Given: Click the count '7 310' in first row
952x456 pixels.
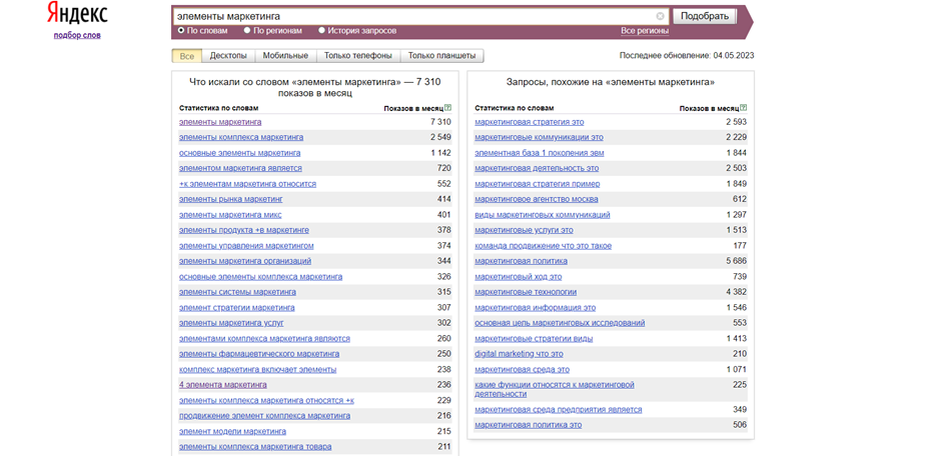Looking at the screenshot, I should tap(441, 122).
